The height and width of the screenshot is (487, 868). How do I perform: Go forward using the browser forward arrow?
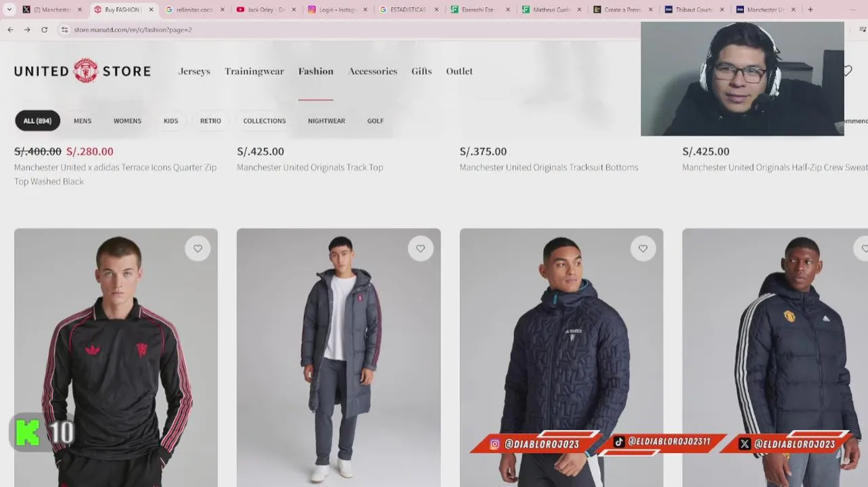(x=27, y=30)
